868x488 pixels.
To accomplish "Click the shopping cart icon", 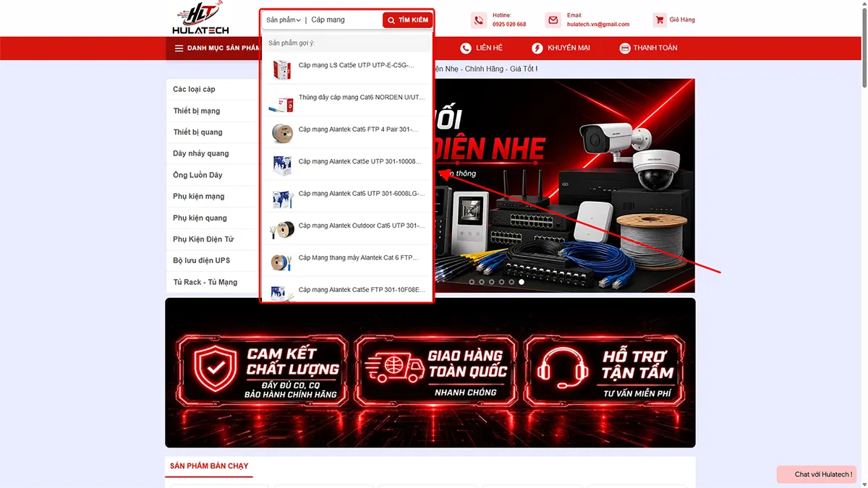I will point(659,20).
